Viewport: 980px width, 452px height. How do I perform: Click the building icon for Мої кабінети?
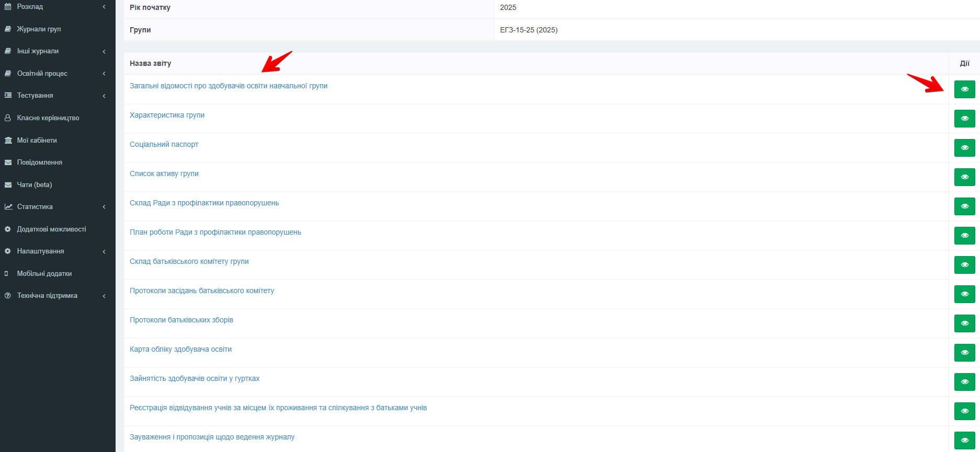[8, 141]
